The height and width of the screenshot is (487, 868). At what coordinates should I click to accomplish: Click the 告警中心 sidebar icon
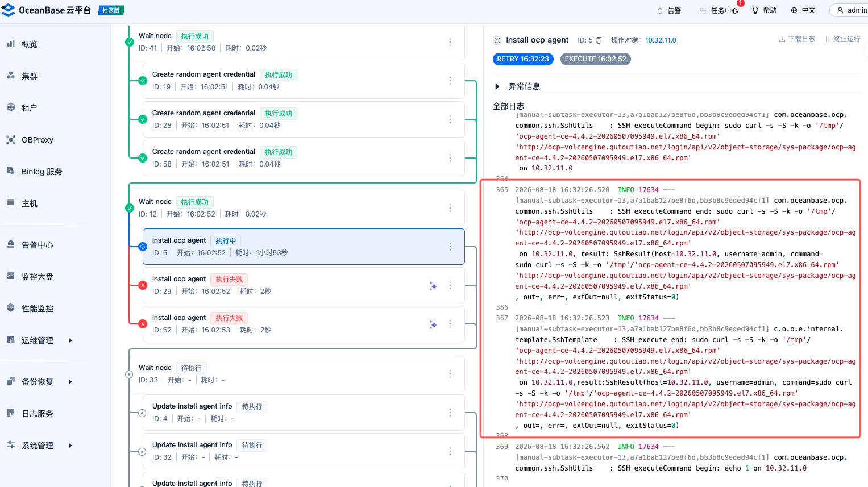pyautogui.click(x=11, y=244)
